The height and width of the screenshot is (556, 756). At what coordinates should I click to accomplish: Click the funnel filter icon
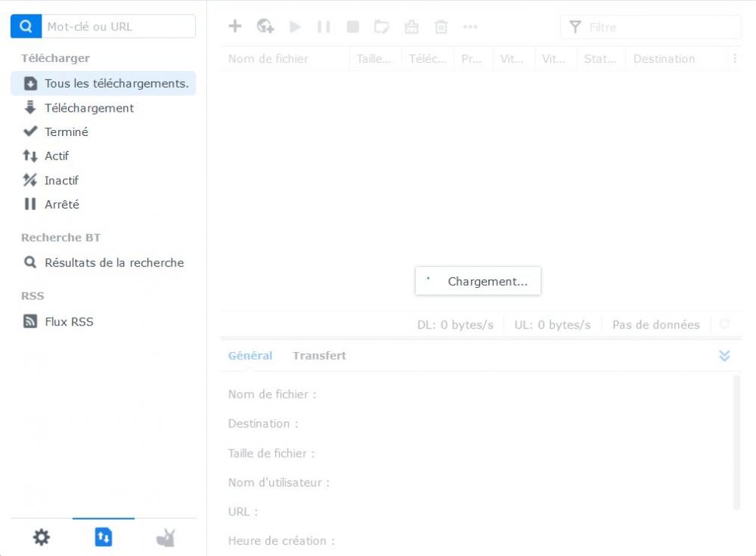tap(575, 27)
